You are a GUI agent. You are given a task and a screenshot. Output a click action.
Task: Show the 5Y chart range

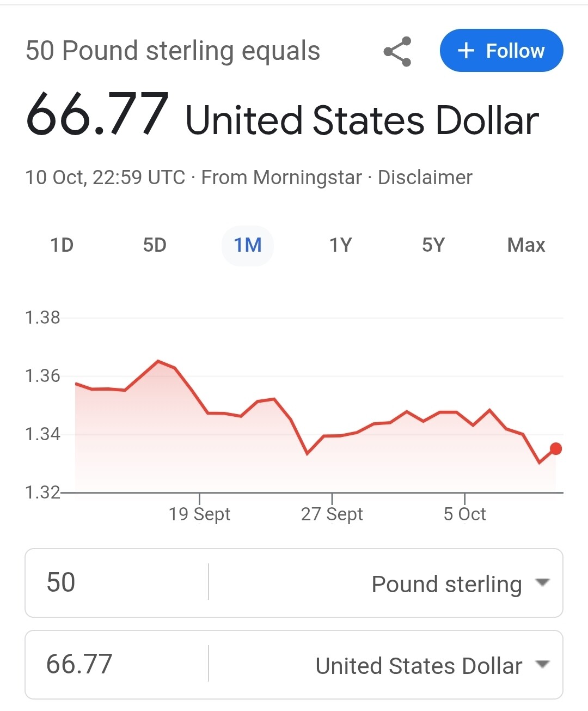coord(433,245)
